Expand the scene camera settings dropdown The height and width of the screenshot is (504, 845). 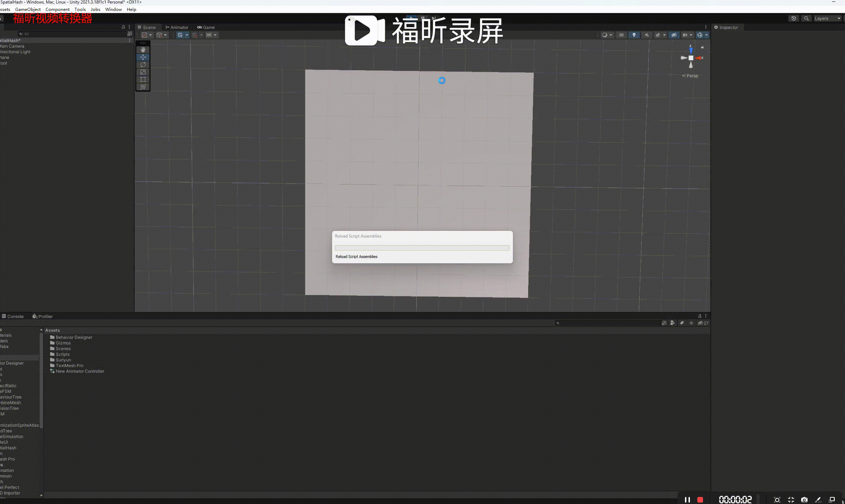click(x=691, y=35)
